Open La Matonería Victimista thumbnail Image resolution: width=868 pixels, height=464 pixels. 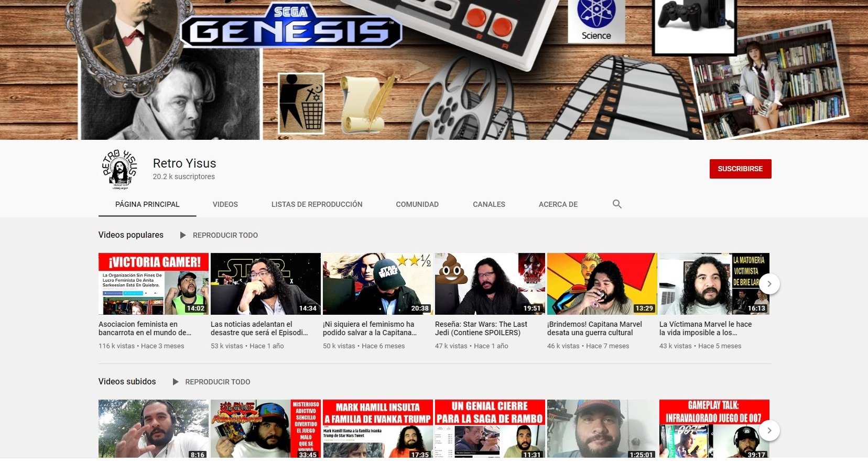(714, 284)
